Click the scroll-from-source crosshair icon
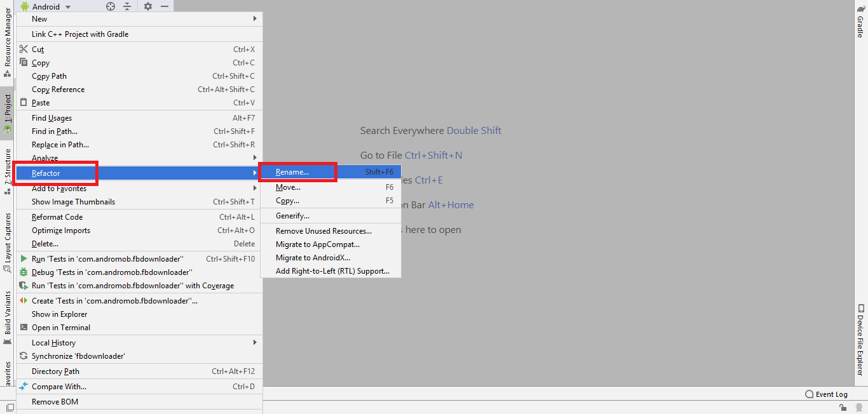This screenshot has height=414, width=868. coord(111,6)
